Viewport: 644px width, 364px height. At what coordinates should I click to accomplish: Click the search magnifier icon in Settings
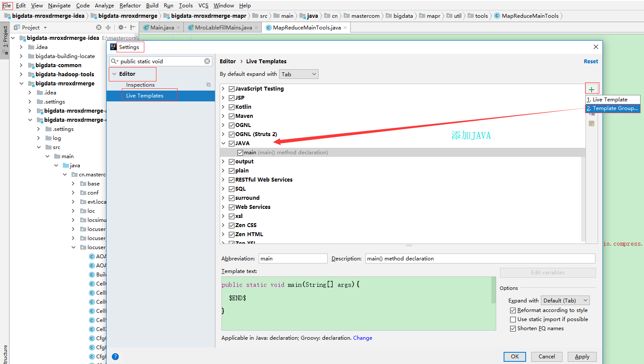point(114,61)
